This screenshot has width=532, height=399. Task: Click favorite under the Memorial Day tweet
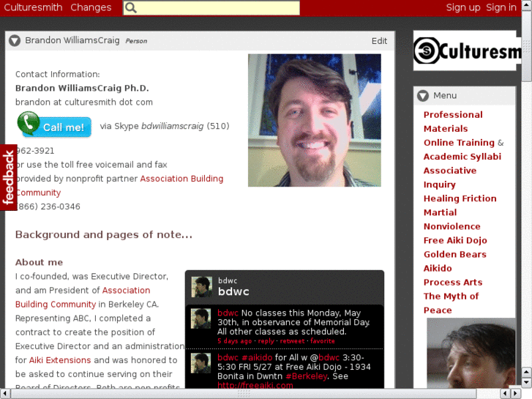coord(322,341)
